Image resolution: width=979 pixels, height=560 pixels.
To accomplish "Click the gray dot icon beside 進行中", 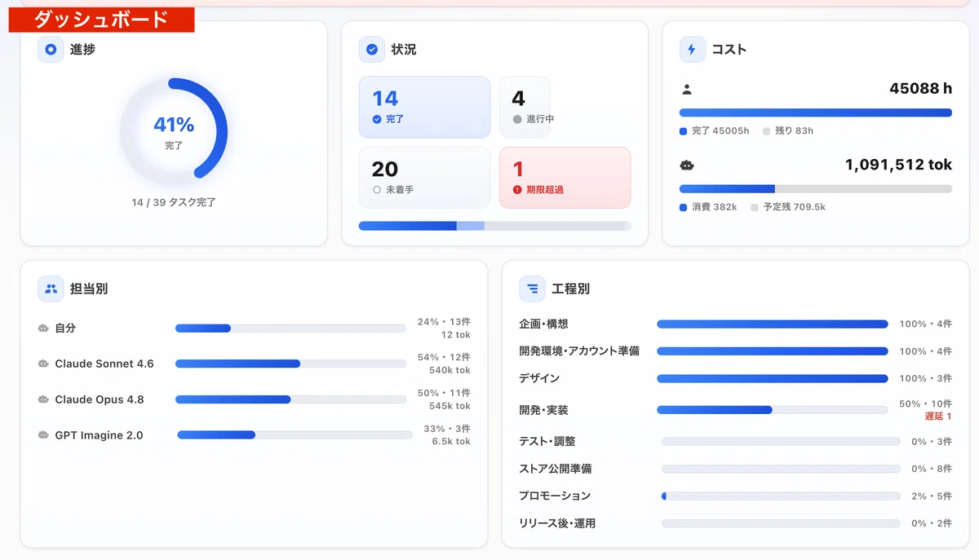I will click(x=517, y=119).
